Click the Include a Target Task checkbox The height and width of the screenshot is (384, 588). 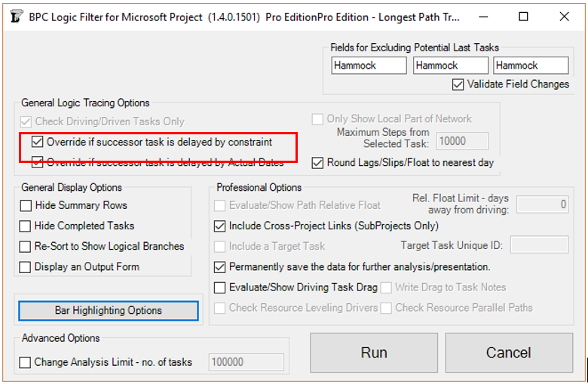220,246
